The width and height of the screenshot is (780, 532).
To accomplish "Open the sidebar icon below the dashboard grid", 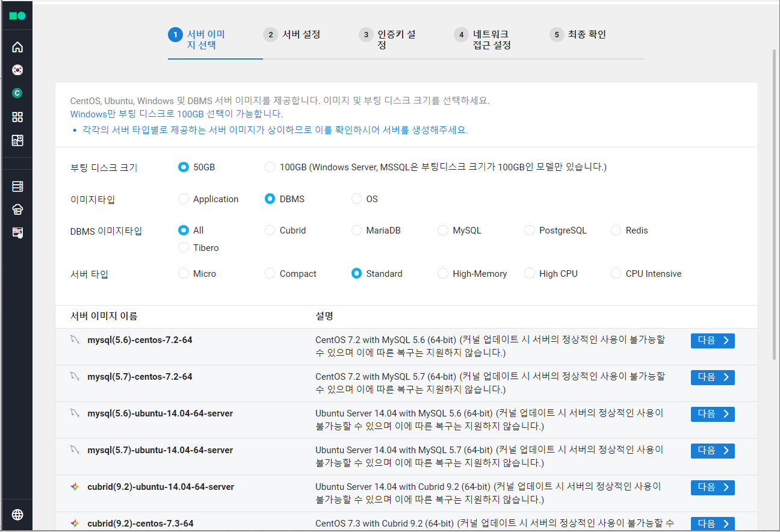I will click(17, 140).
